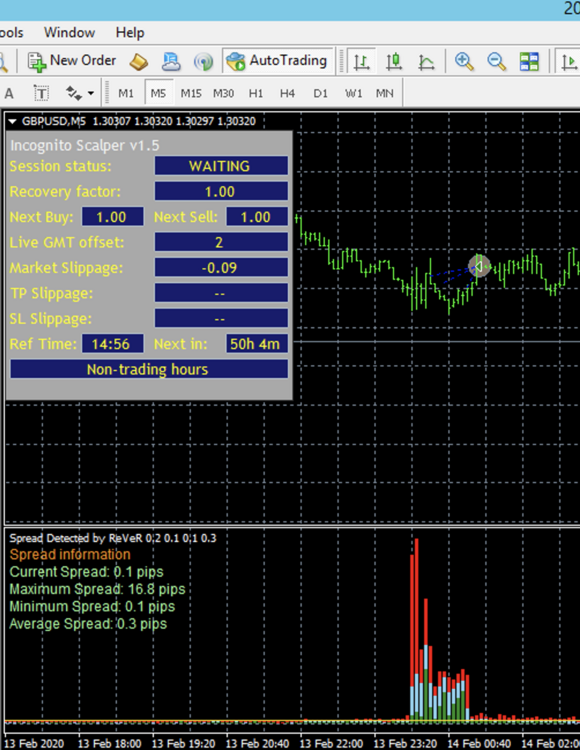The width and height of the screenshot is (580, 750).
Task: Click the WAITING session status field
Action: point(221,166)
